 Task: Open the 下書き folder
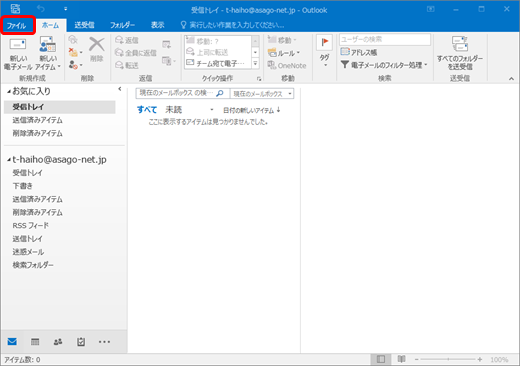coord(22,186)
